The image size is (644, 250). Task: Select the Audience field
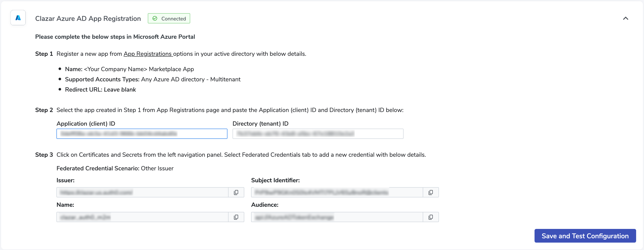(337, 217)
